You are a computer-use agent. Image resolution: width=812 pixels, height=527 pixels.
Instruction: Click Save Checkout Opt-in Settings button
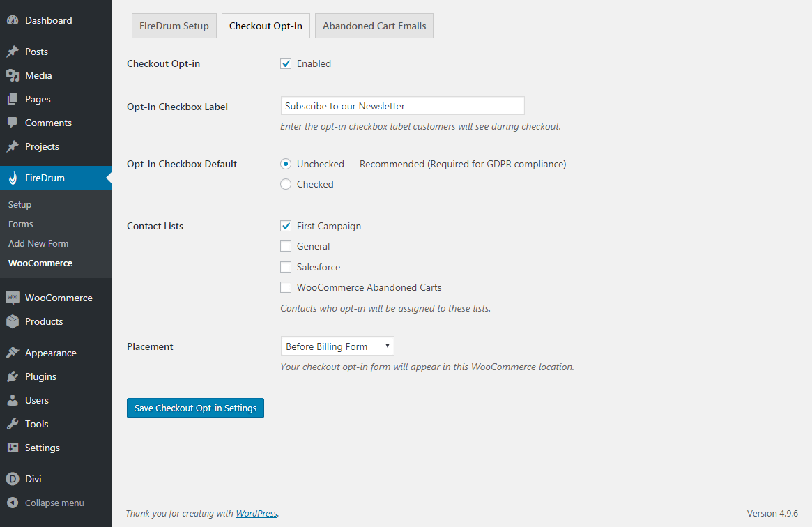(195, 408)
